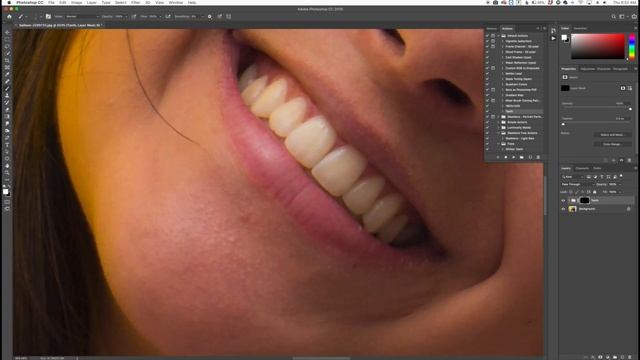Select the Horizontal Type tool
Viewport: 640px width, 360px height.
coord(7,145)
